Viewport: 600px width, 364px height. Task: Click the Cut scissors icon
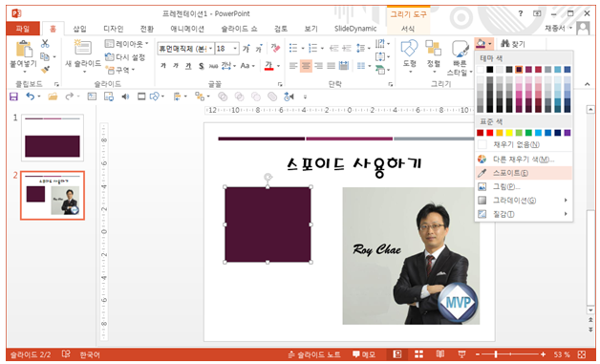click(45, 43)
